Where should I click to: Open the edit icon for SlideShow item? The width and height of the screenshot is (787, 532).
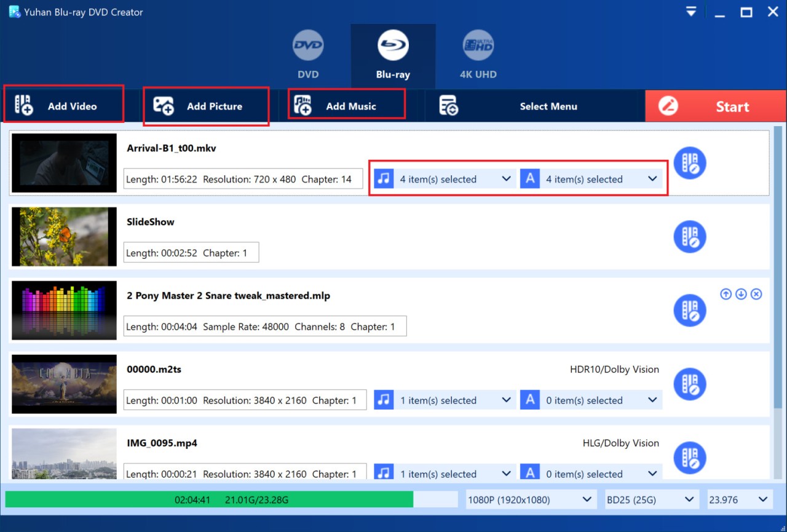tap(689, 237)
